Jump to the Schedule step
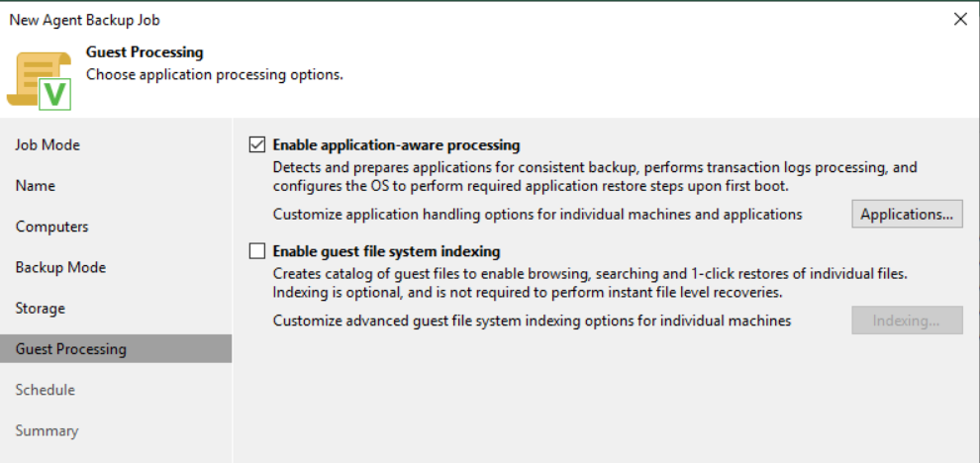980x463 pixels. [46, 390]
